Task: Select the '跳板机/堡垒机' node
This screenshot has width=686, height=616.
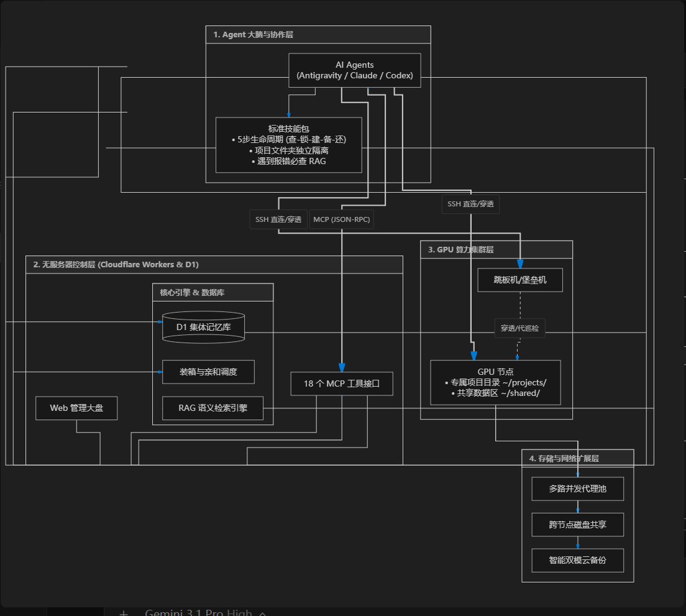Action: tap(520, 280)
